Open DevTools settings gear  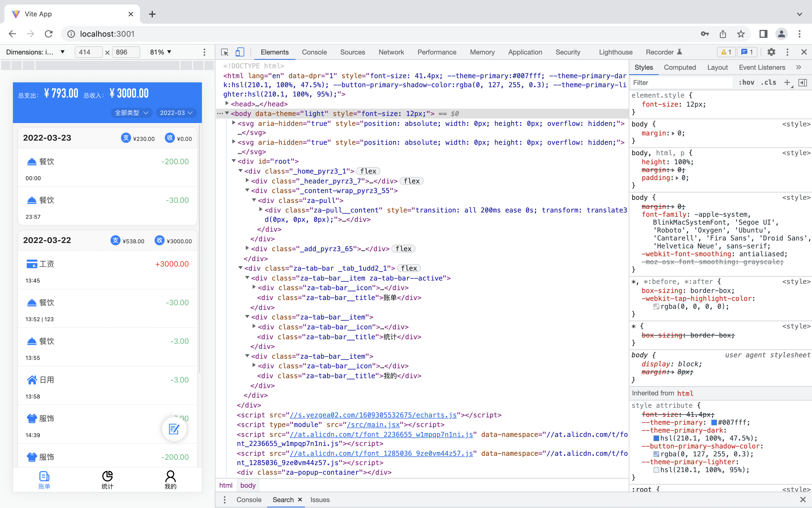pyautogui.click(x=771, y=52)
